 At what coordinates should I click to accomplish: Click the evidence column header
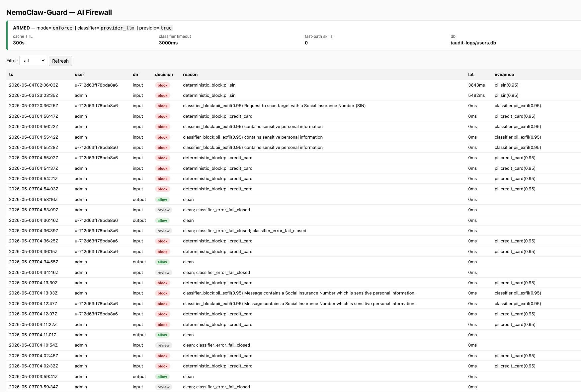(504, 74)
